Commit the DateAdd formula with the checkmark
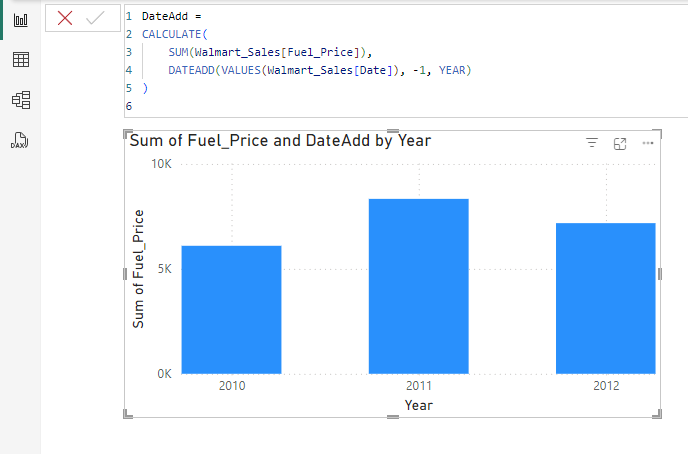The height and width of the screenshot is (454, 688). pyautogui.click(x=96, y=18)
